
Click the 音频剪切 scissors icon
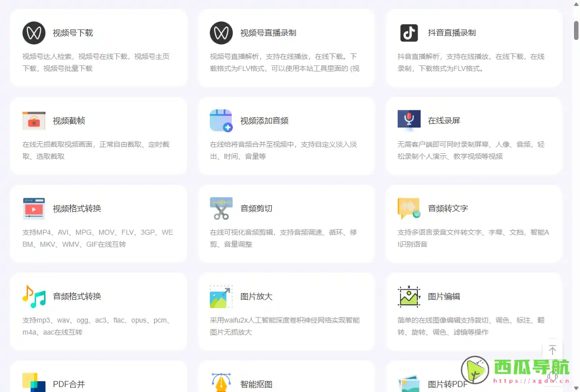click(x=221, y=208)
